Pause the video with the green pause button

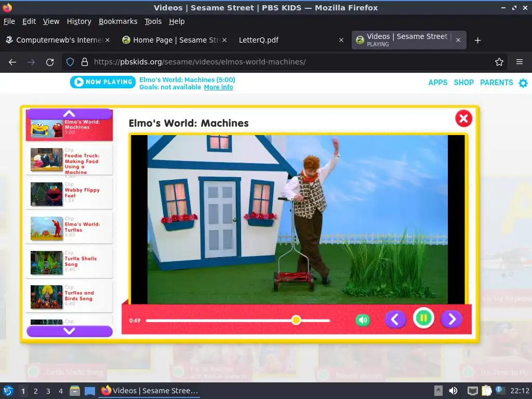(x=423, y=318)
